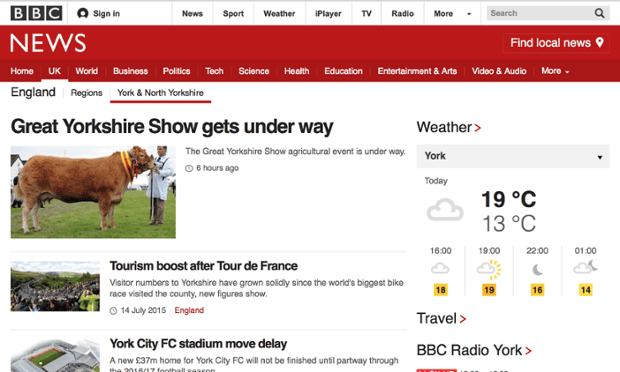
Task: Click the Sign in link
Action: click(106, 13)
